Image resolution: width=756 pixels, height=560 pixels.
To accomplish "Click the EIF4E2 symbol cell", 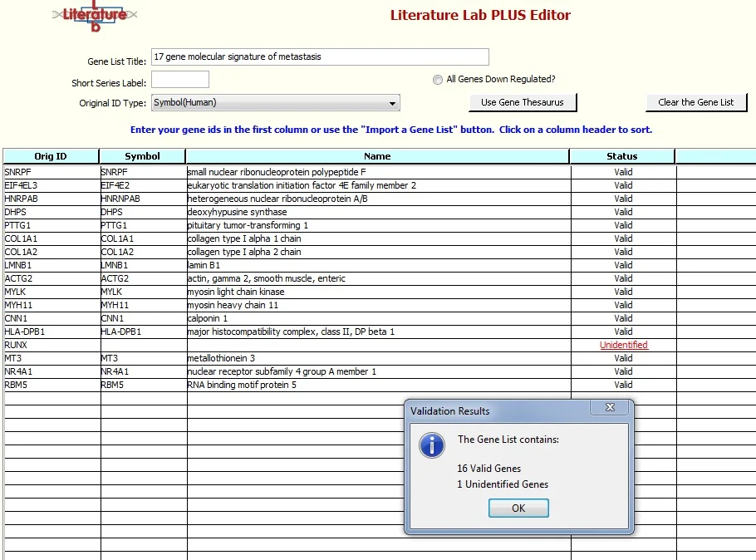I will pos(144,185).
